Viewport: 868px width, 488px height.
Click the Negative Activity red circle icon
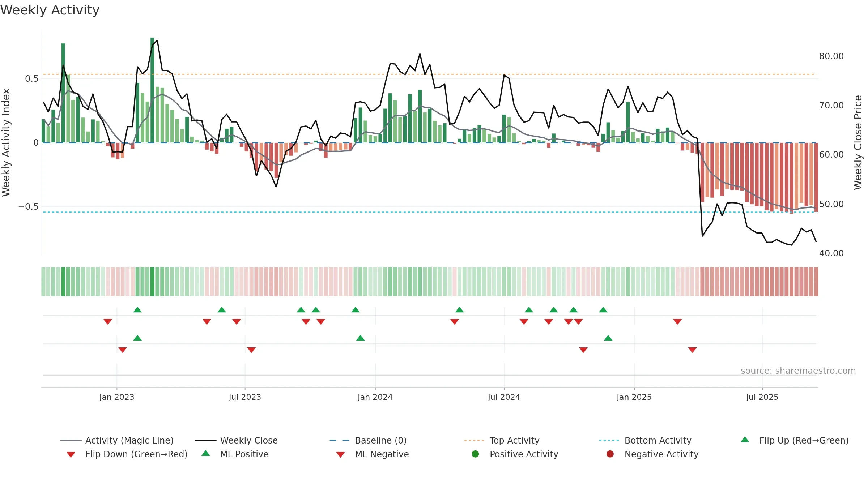(610, 454)
